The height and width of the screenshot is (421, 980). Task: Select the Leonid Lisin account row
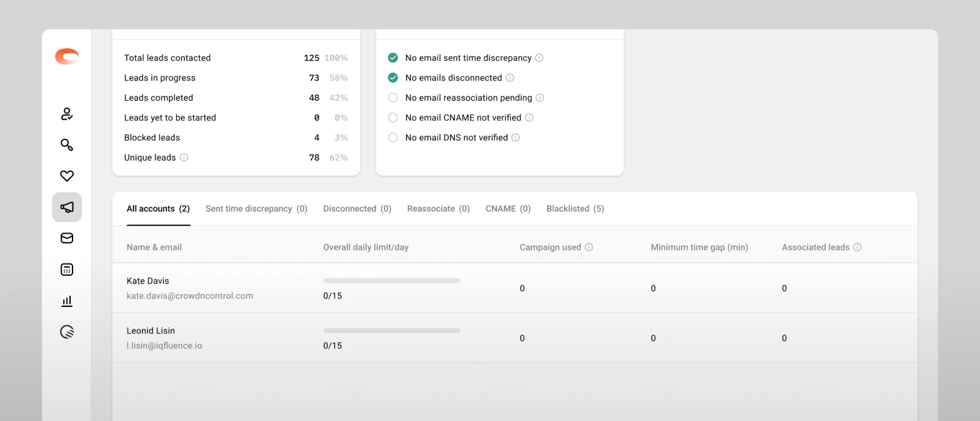click(x=515, y=338)
